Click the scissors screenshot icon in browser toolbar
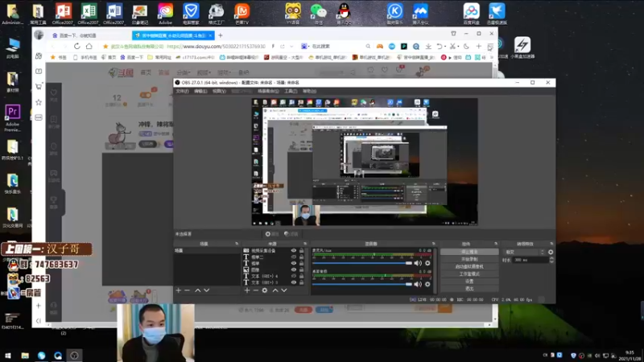Image resolution: width=644 pixels, height=362 pixels. point(452,47)
